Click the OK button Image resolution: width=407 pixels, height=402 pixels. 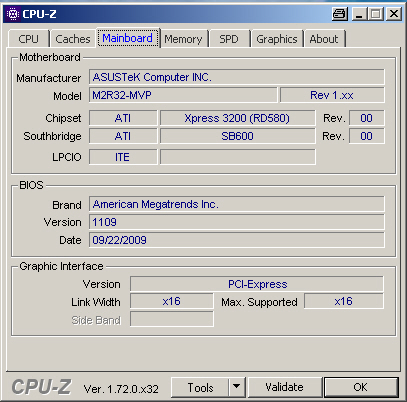pos(361,387)
